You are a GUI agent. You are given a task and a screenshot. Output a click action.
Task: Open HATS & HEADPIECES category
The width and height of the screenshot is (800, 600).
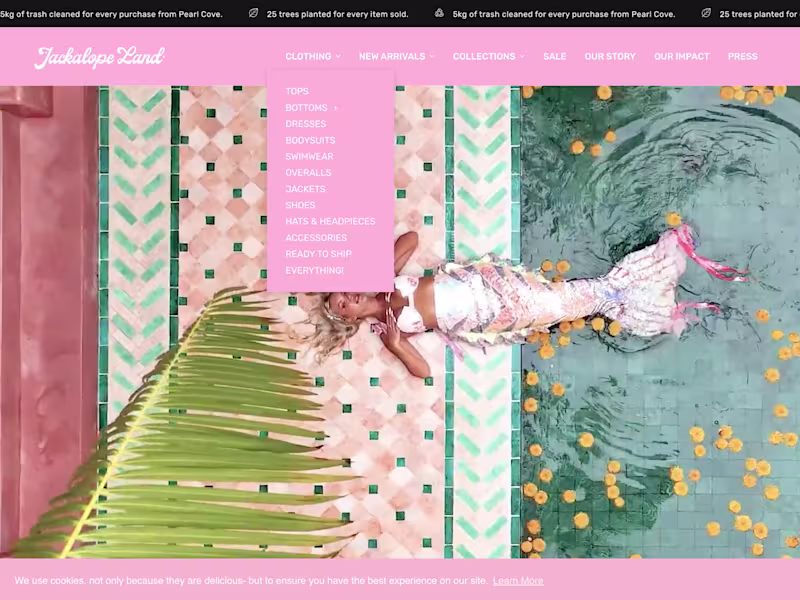[330, 221]
